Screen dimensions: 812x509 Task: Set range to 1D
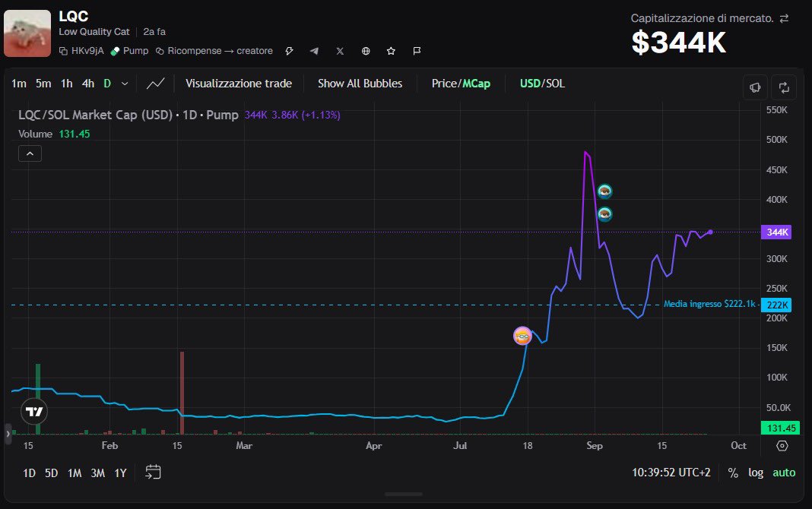coord(29,473)
